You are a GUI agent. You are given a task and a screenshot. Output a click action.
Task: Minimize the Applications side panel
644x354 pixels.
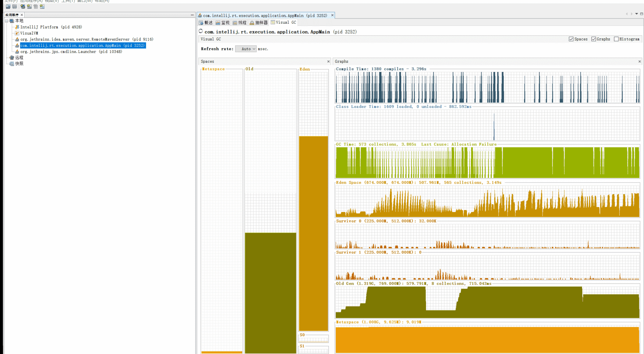tap(192, 15)
